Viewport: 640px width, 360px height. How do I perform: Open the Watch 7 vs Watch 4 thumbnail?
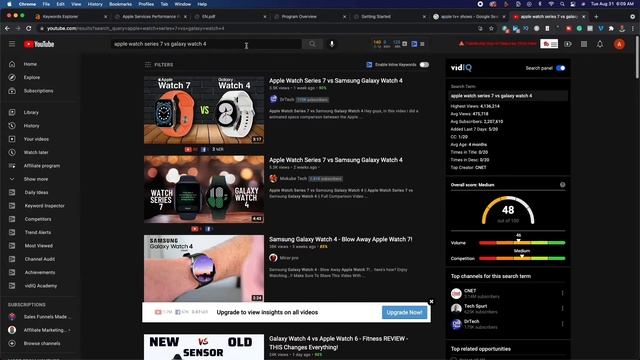tap(204, 110)
